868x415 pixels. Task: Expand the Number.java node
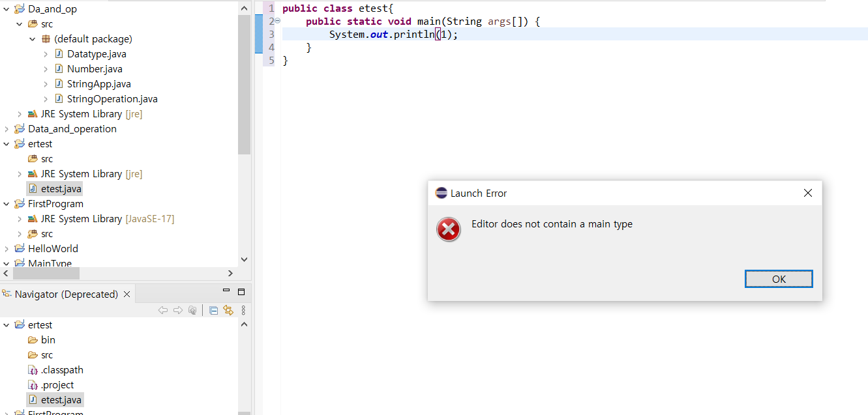tap(46, 69)
